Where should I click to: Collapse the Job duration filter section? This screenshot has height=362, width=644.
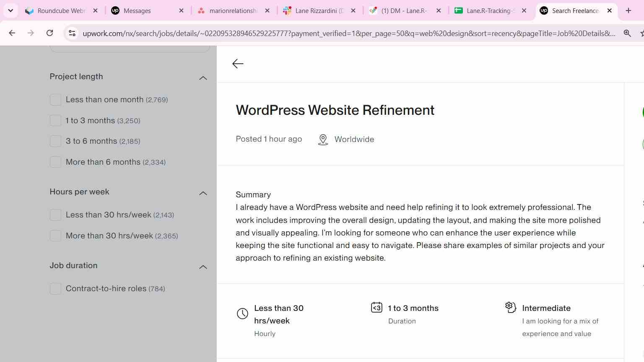click(203, 267)
